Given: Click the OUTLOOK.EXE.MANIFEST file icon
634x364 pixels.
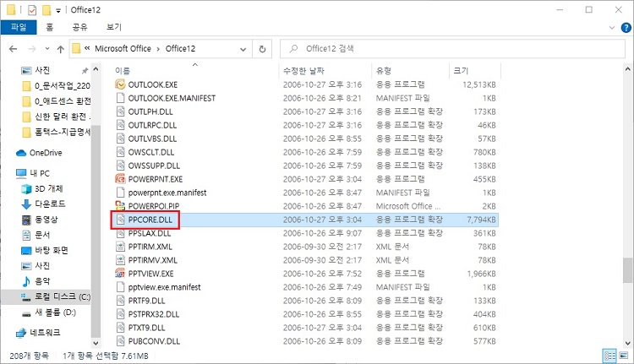Looking at the screenshot, I should click(120, 98).
